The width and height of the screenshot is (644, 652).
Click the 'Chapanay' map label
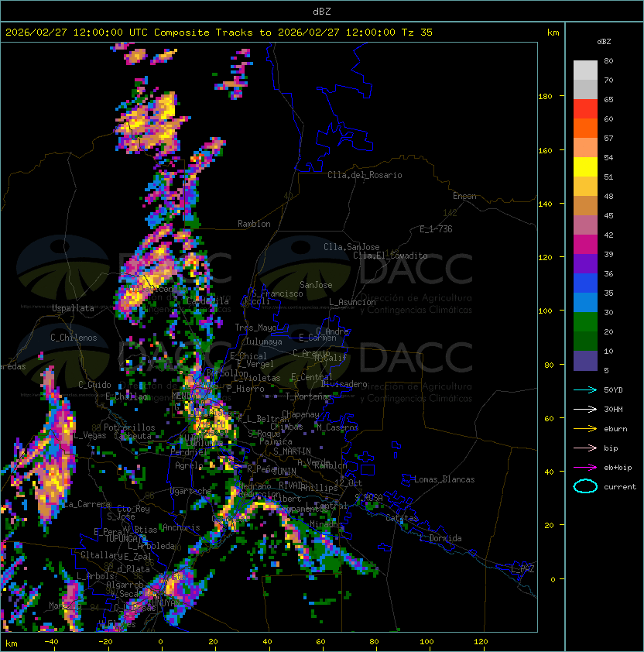[300, 414]
